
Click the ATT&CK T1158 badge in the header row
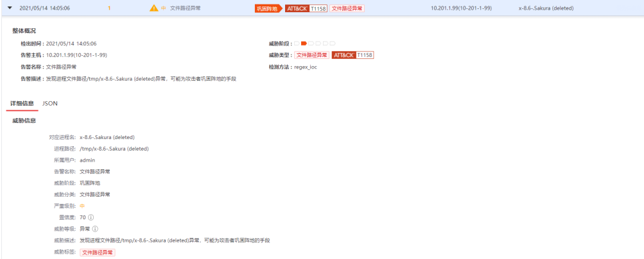pos(306,8)
